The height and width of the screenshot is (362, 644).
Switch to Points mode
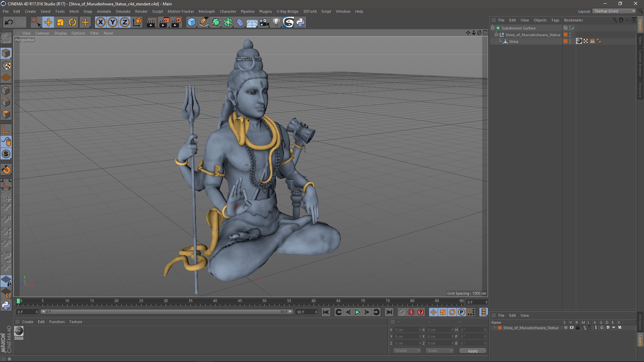coord(6,90)
